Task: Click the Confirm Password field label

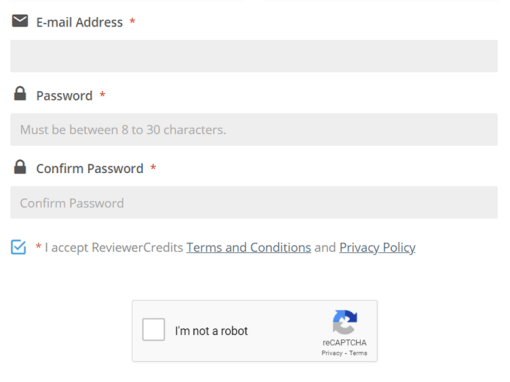Action: coord(90,169)
